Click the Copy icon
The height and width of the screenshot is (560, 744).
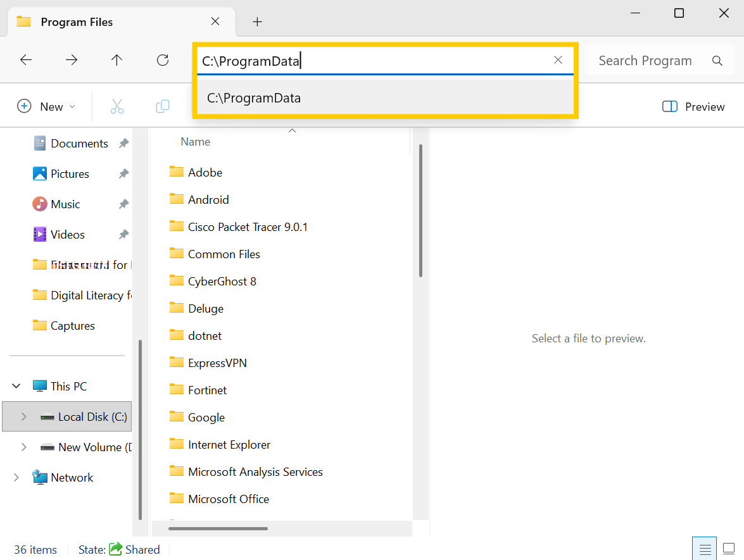click(163, 106)
